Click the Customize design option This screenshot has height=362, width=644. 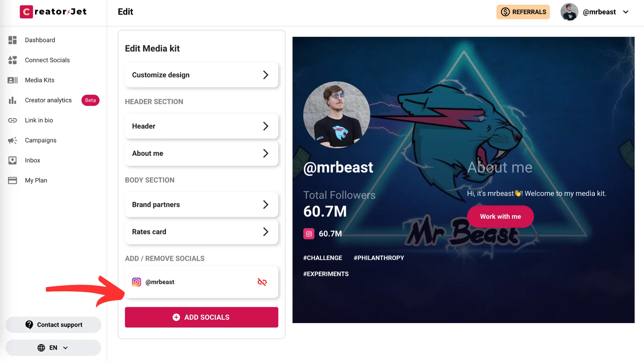(x=201, y=75)
